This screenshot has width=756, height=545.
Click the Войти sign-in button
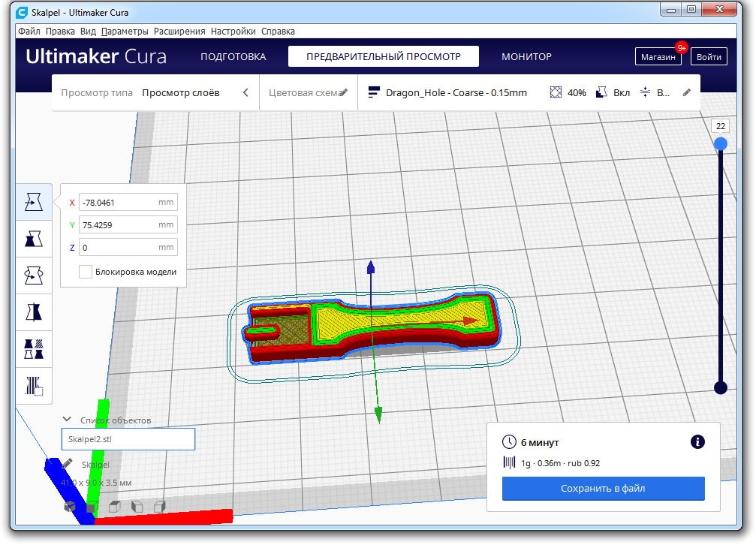[x=709, y=56]
